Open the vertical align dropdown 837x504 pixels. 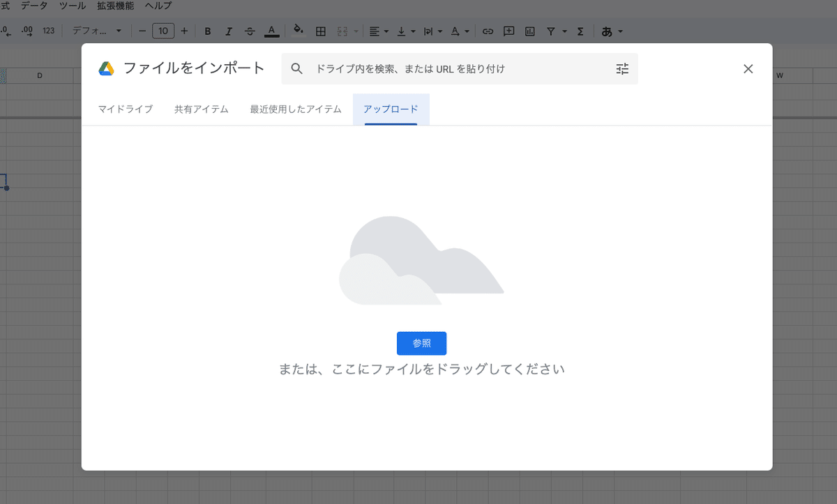(406, 31)
